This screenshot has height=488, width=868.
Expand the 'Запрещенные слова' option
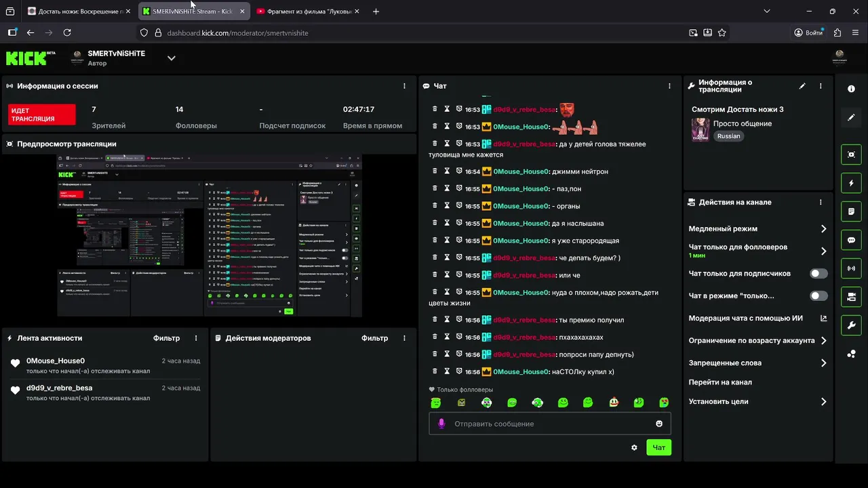coord(824,363)
